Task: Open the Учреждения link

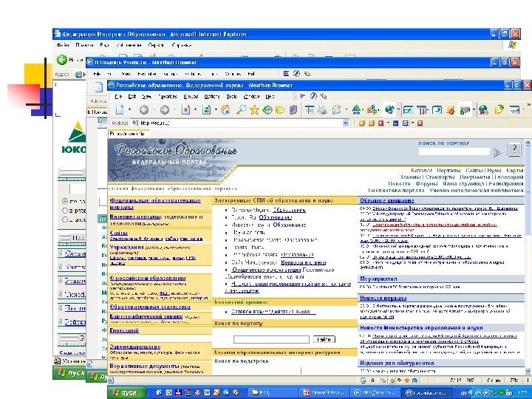Action: click(x=126, y=247)
